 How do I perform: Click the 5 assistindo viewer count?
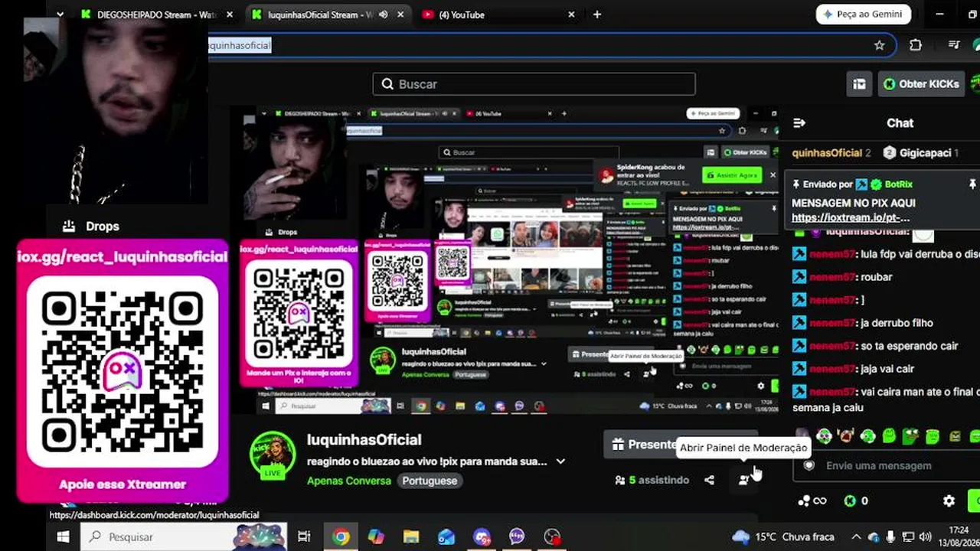coord(652,480)
